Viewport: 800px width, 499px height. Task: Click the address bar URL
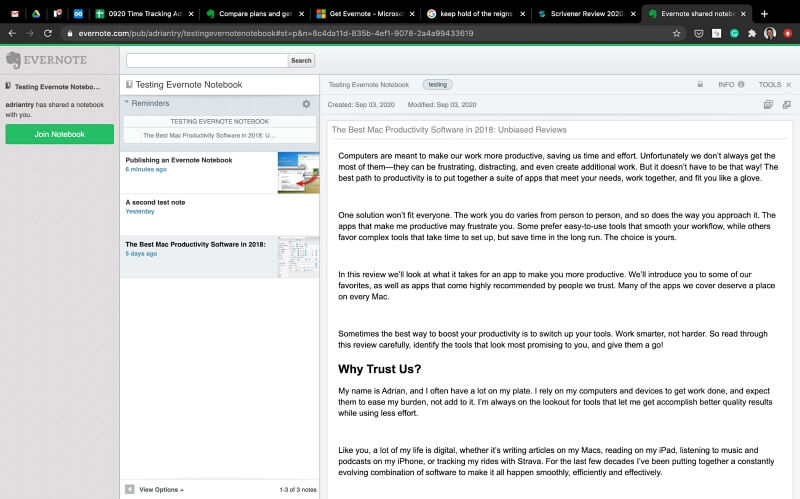(276, 33)
